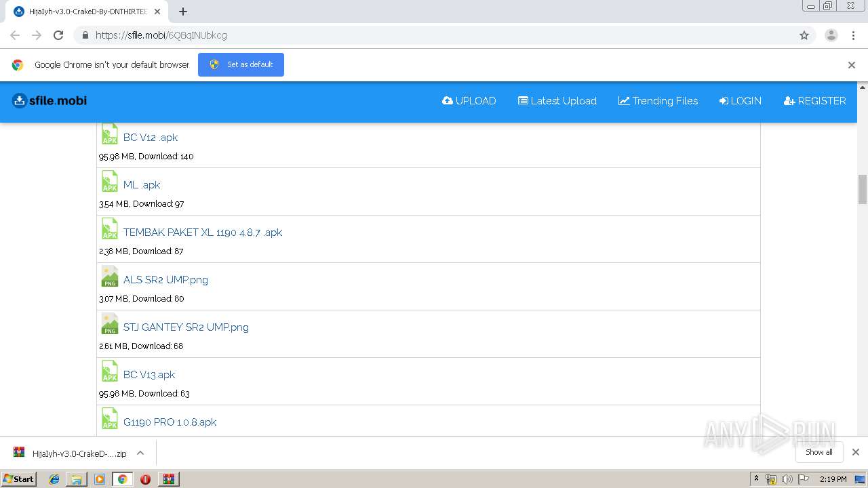The image size is (868, 488).
Task: Open WinRAR from the taskbar
Action: click(168, 479)
